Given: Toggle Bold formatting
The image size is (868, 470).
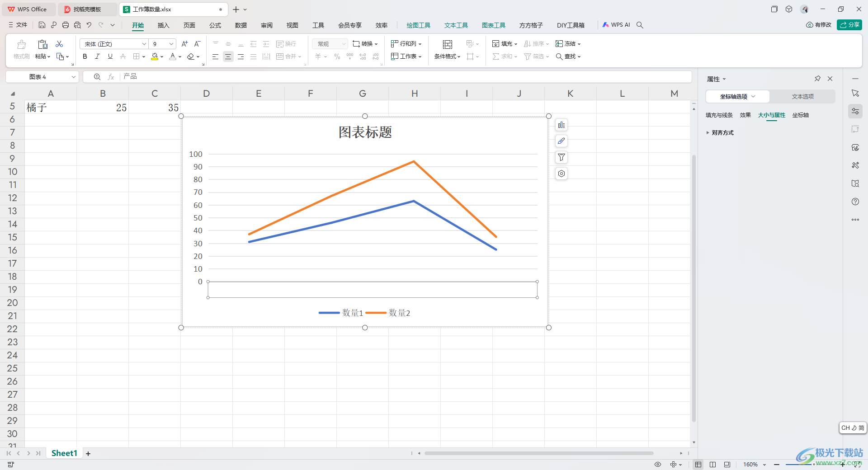Looking at the screenshot, I should [85, 56].
